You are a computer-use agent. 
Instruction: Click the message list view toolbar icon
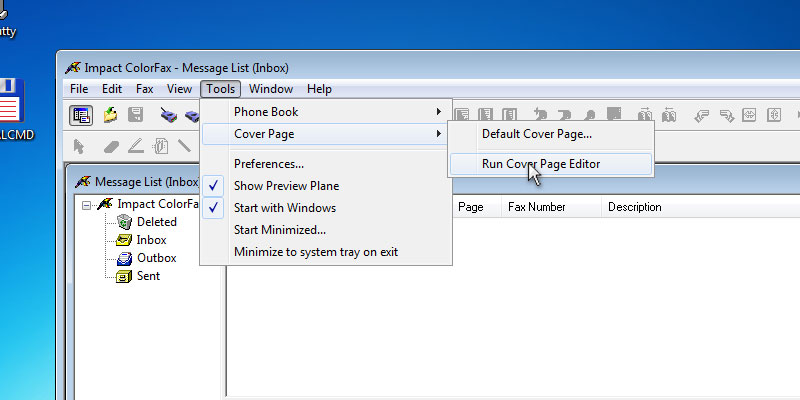click(x=81, y=116)
